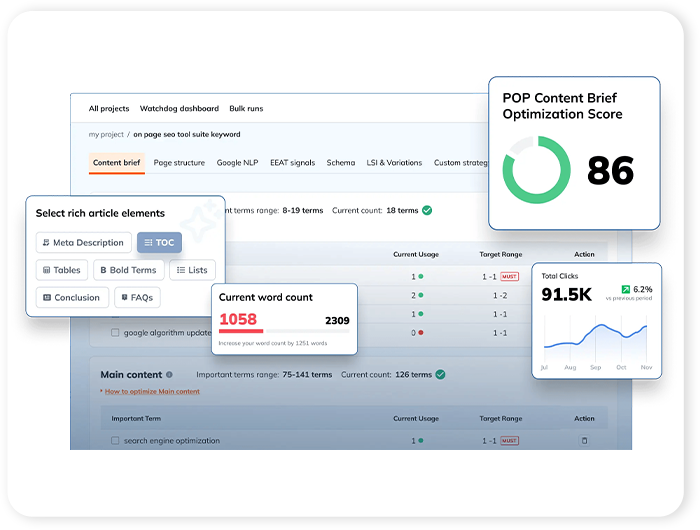700x530 pixels.
Task: Click the Tables grid icon
Action: tap(46, 270)
